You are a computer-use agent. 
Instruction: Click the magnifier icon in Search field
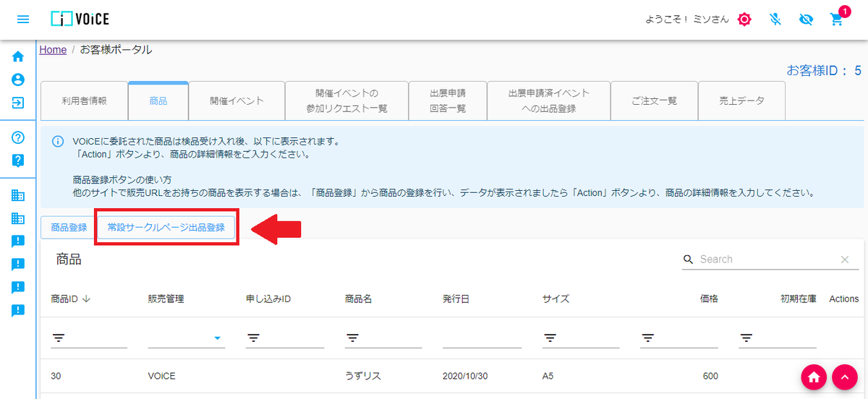[x=689, y=259]
